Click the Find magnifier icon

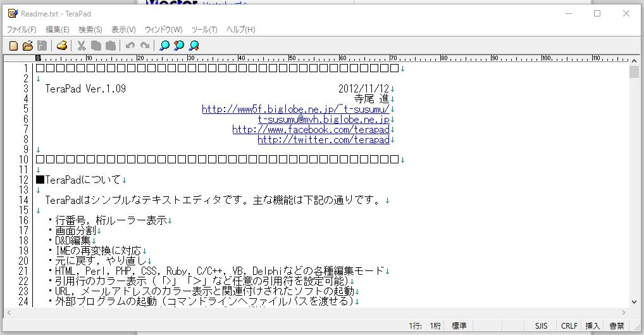(x=164, y=46)
